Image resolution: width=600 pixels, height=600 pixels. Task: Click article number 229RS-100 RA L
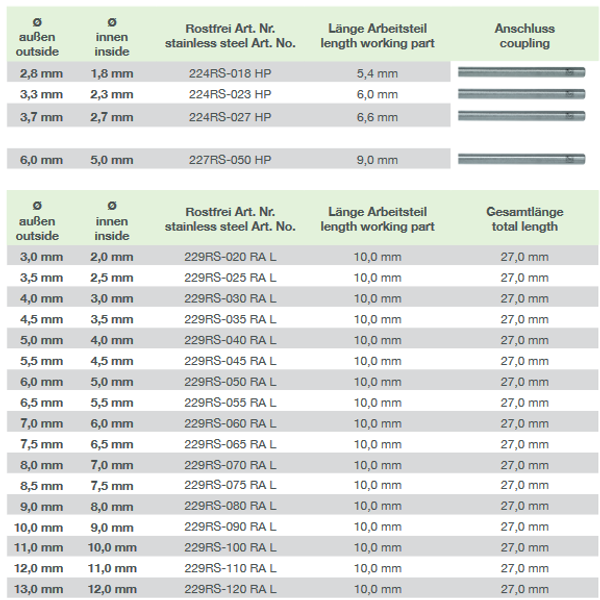click(x=230, y=547)
